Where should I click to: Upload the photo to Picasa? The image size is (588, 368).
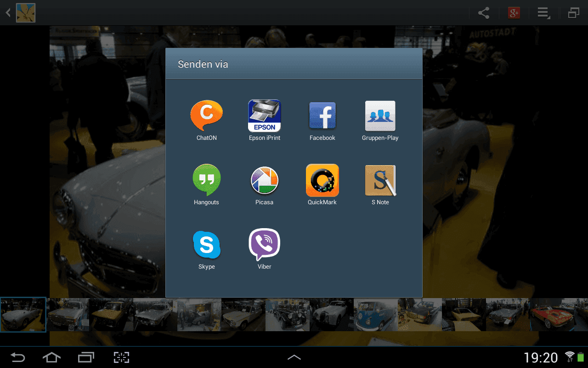(264, 184)
